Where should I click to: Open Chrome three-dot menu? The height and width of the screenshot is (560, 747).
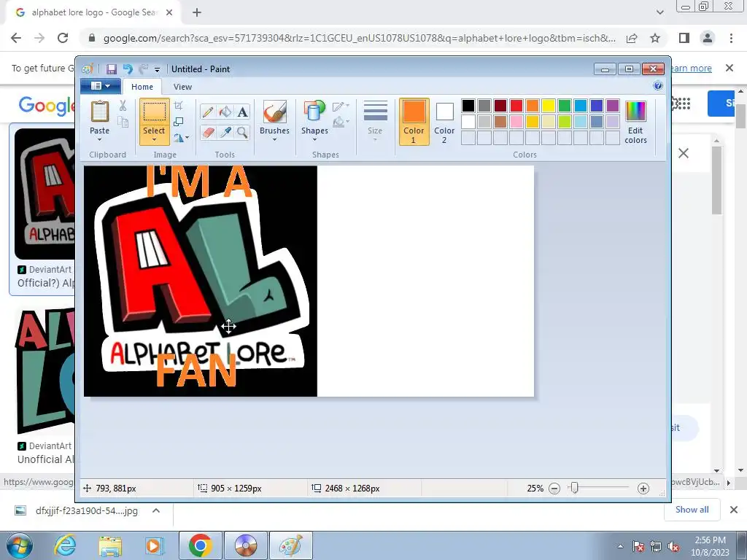731,38
